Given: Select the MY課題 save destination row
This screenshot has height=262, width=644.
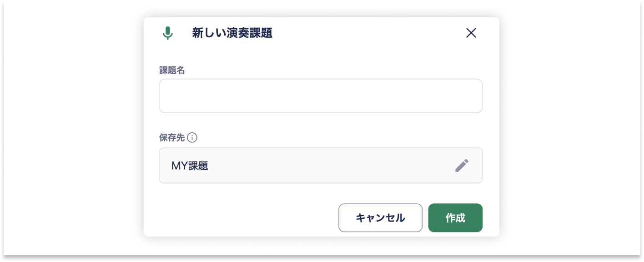Looking at the screenshot, I should 321,166.
